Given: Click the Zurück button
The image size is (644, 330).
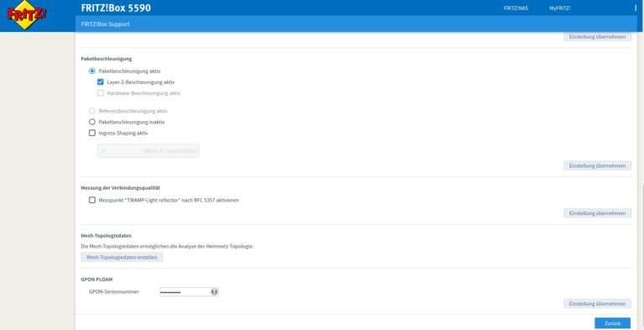Looking at the screenshot, I should click(612, 323).
